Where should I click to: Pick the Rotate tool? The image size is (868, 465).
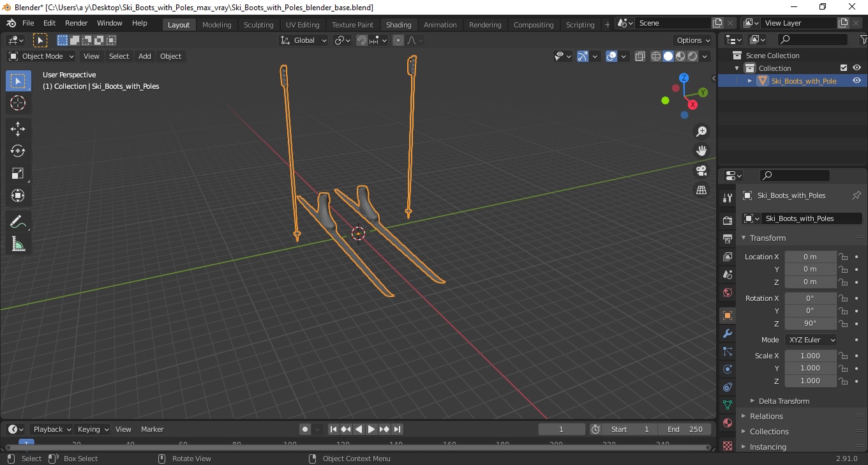click(18, 151)
